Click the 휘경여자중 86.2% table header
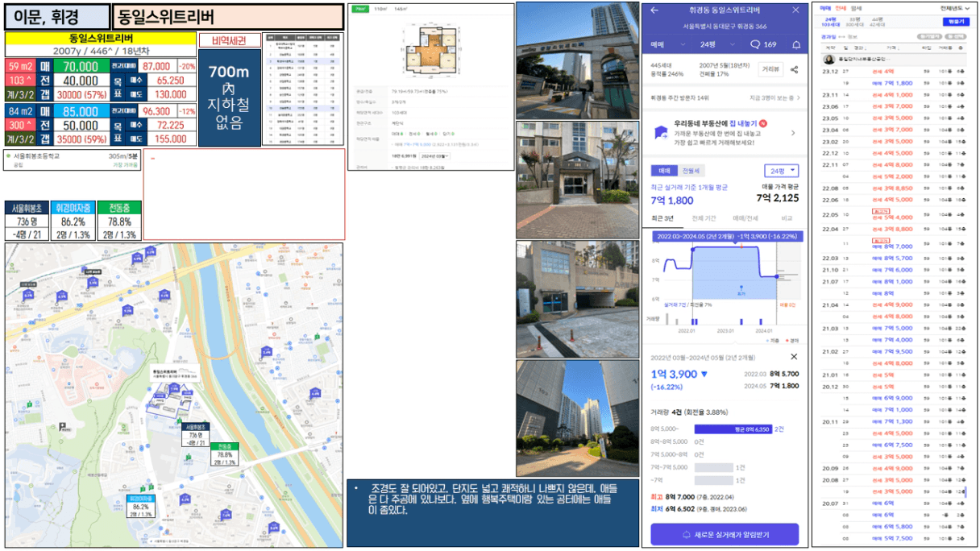This screenshot has height=551, width=980. pyautogui.click(x=73, y=208)
